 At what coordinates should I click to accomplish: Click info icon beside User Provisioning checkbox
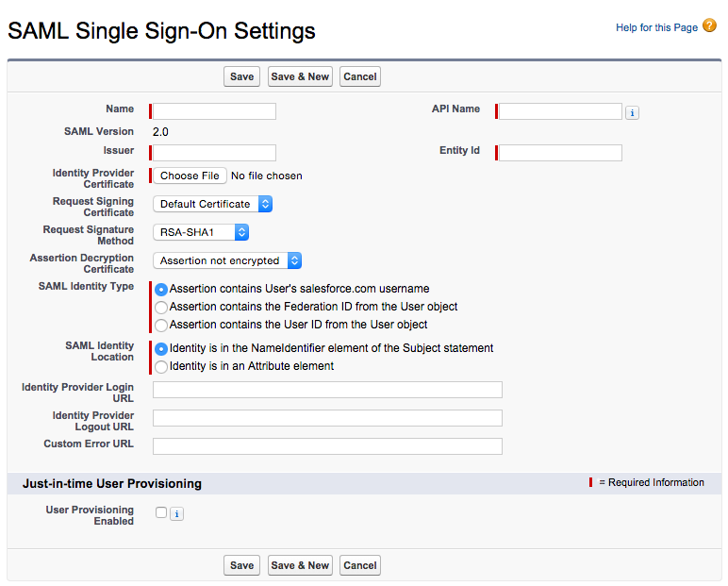click(x=176, y=514)
